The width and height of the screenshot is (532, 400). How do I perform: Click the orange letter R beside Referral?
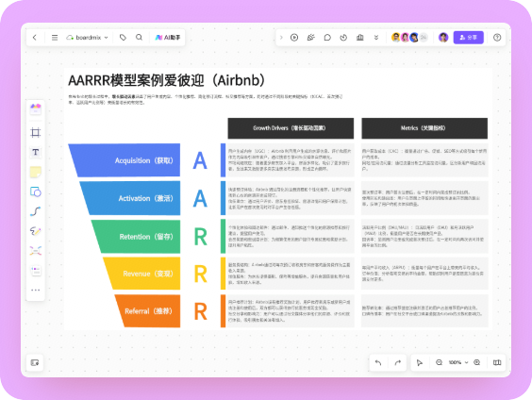point(200,311)
